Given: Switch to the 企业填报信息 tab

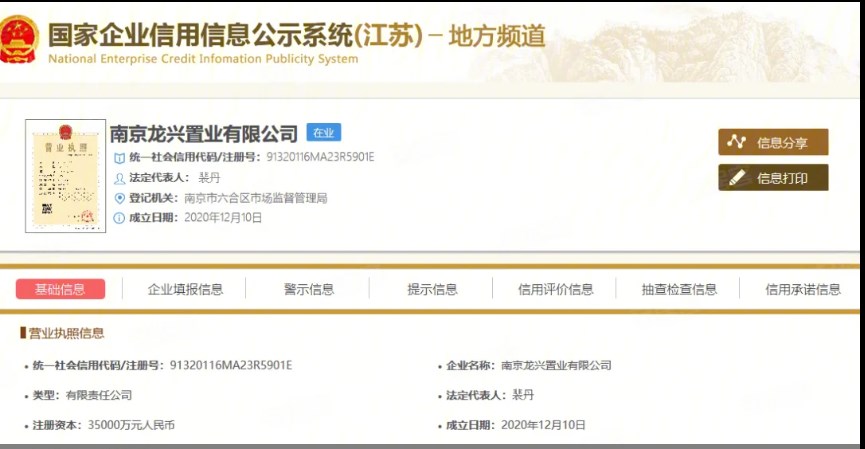Looking at the screenshot, I should coord(185,289).
